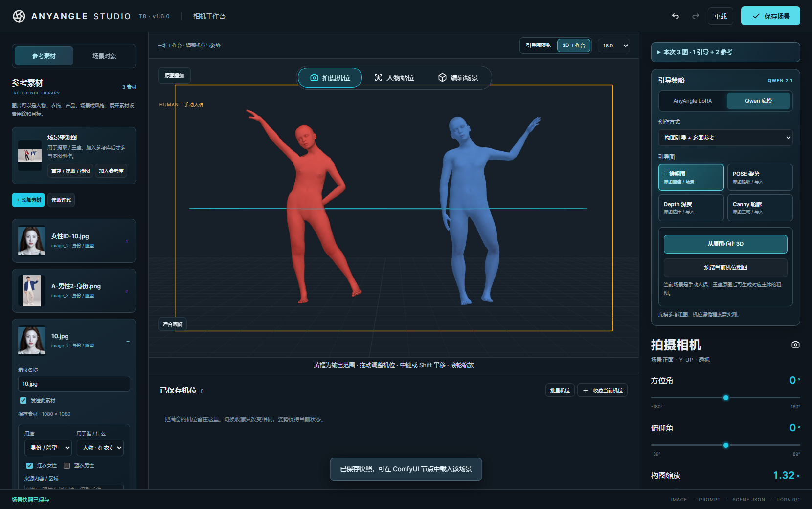The image size is (812, 509).
Task: Collapse the 10.jpg card with its minus icon
Action: coord(128,341)
